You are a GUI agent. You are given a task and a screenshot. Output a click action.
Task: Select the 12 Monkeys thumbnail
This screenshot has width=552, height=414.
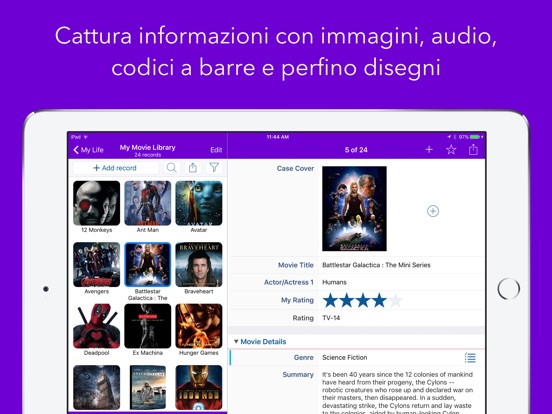96,203
